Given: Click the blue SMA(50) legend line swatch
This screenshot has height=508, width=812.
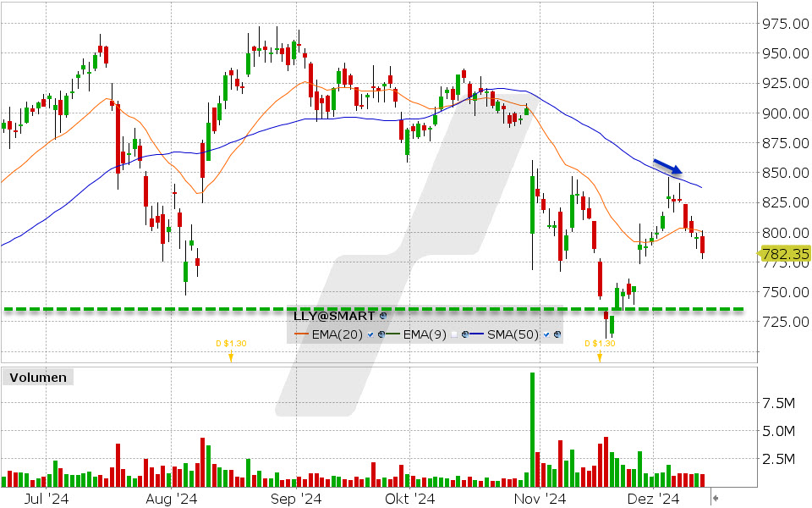Looking at the screenshot, I should 477,335.
